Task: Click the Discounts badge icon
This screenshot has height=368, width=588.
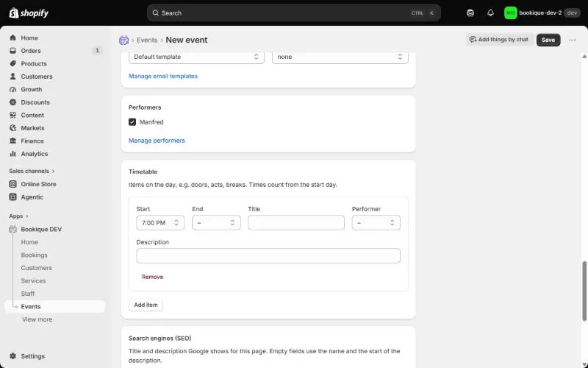Action: tap(13, 102)
